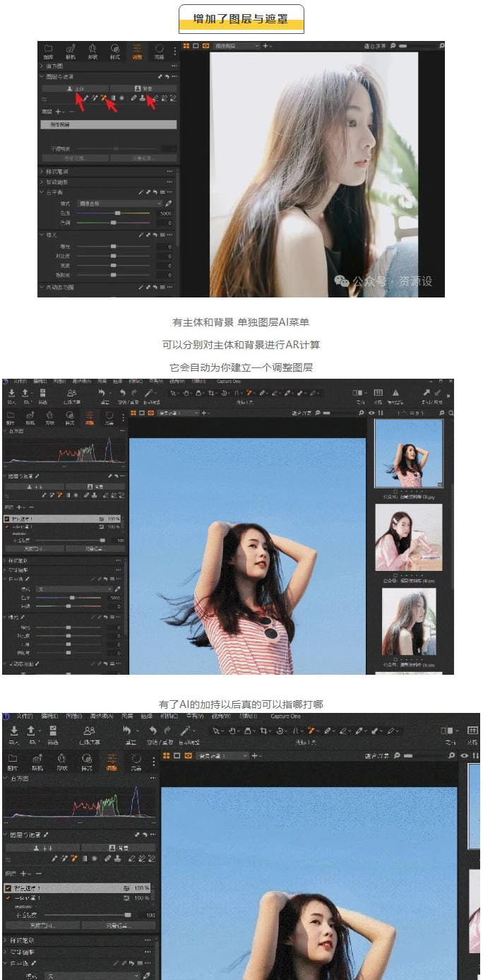Viewport: 483px width, 980px height.
Task: Pick white balance eyedropper in top screenshot
Action: 169,203
